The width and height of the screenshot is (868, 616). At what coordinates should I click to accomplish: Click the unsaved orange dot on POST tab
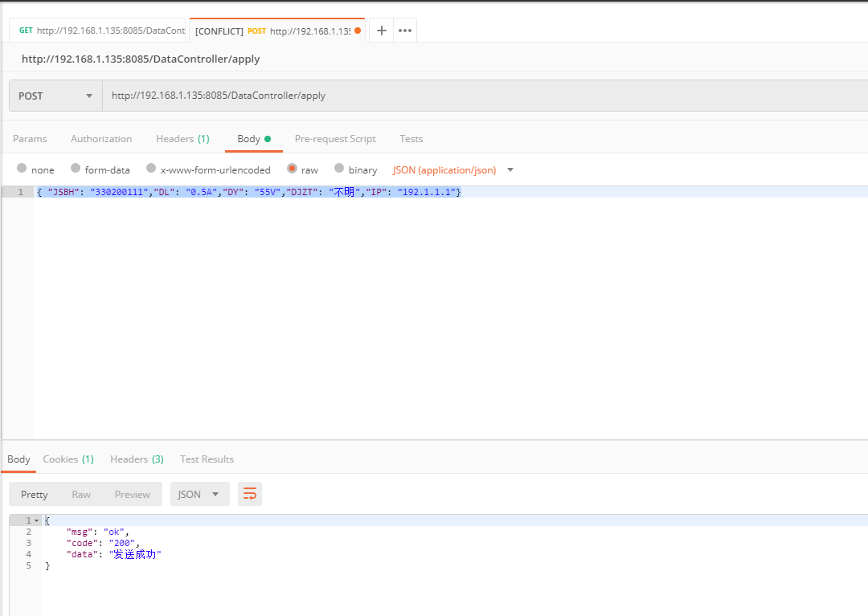click(358, 31)
